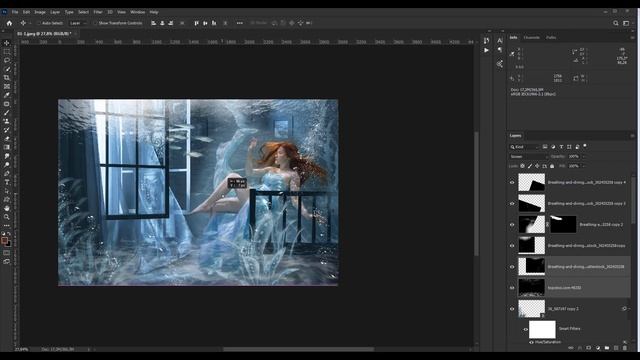The width and height of the screenshot is (640, 360).
Task: Click the foreground color swatch
Action: (x=4, y=240)
